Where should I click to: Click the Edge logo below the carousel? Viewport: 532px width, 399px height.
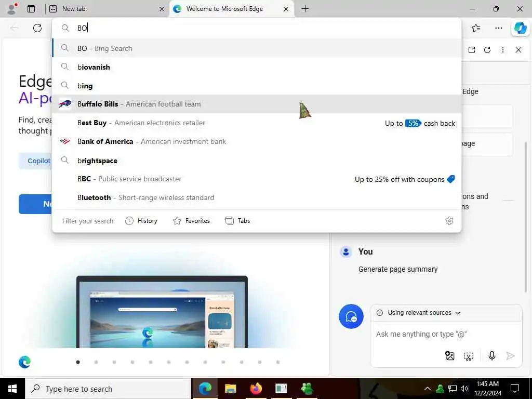(25, 362)
